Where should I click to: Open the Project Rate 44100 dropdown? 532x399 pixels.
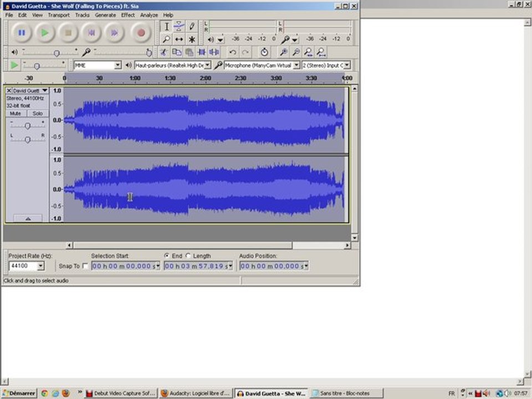[40, 265]
